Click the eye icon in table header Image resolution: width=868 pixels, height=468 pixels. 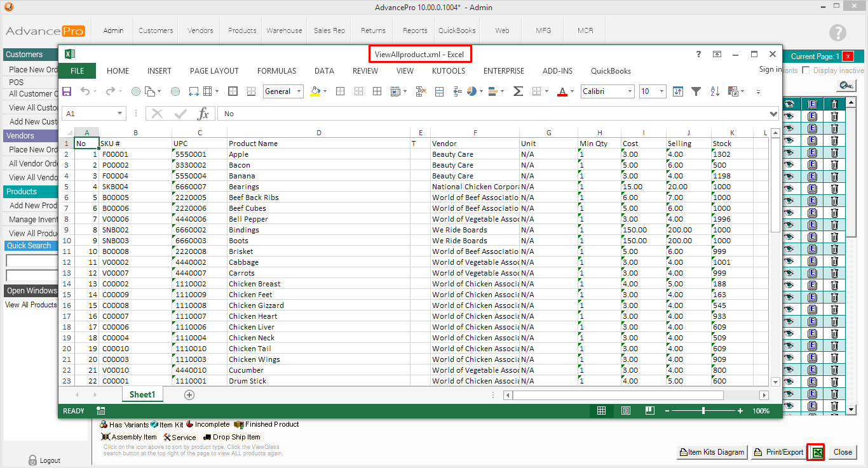pyautogui.click(x=790, y=104)
